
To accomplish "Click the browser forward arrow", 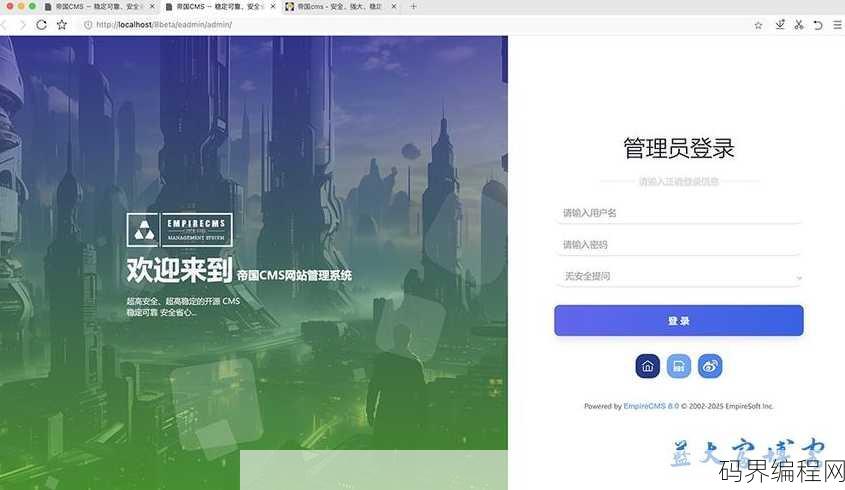I will (22, 25).
